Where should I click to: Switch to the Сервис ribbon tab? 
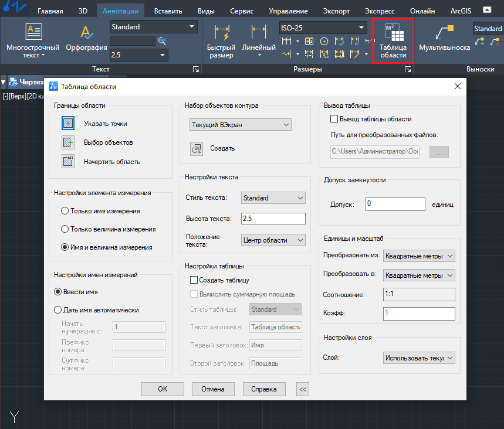(242, 11)
